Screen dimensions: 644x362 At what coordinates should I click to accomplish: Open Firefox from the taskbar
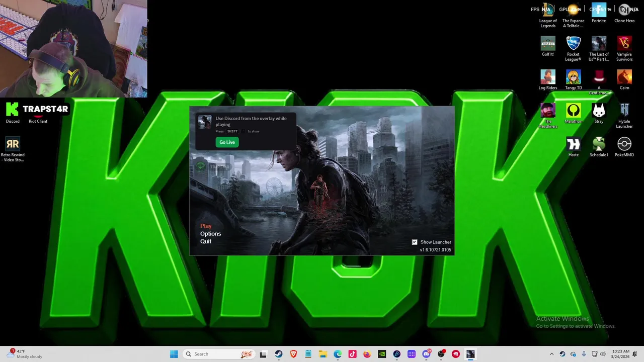(367, 354)
